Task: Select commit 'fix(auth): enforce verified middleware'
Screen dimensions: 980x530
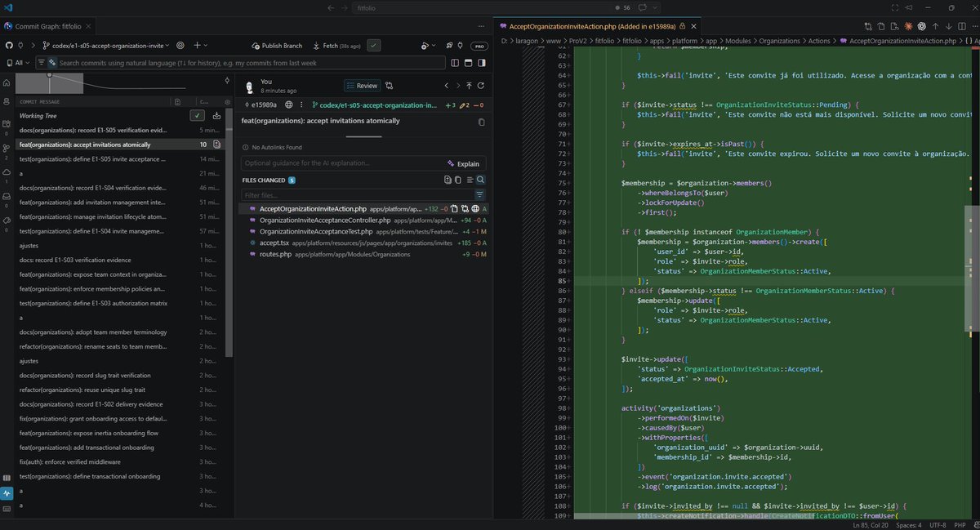Action: click(x=118, y=462)
